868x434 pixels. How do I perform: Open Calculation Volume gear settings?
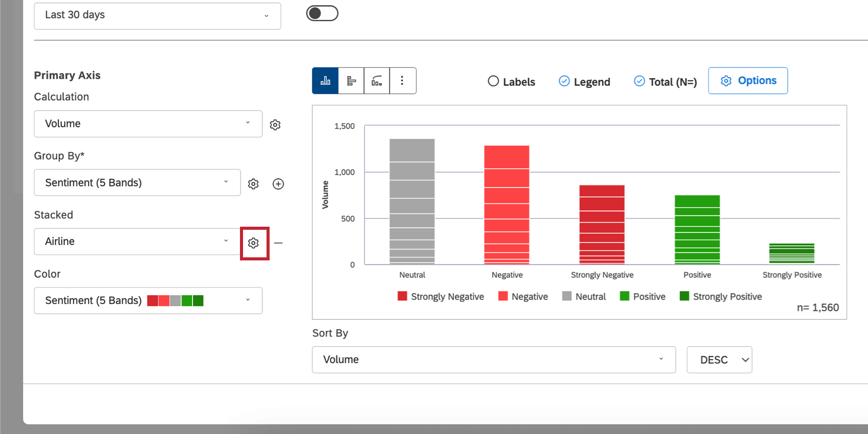coord(275,125)
